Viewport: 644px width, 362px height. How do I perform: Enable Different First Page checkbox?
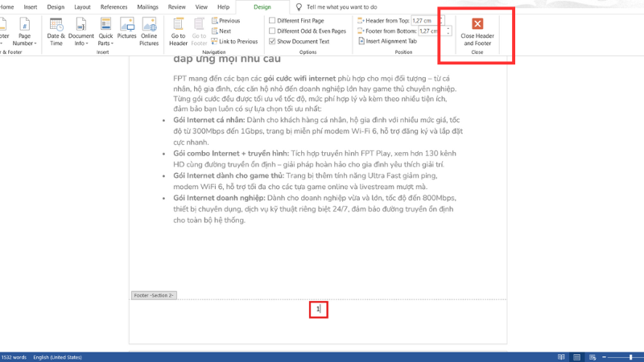[x=272, y=20]
